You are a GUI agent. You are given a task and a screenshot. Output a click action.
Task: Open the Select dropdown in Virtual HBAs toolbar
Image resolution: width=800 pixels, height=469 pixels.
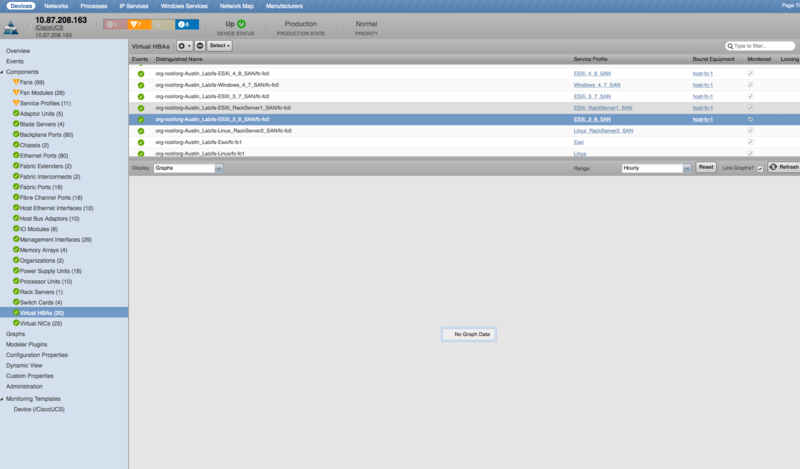pyautogui.click(x=219, y=46)
